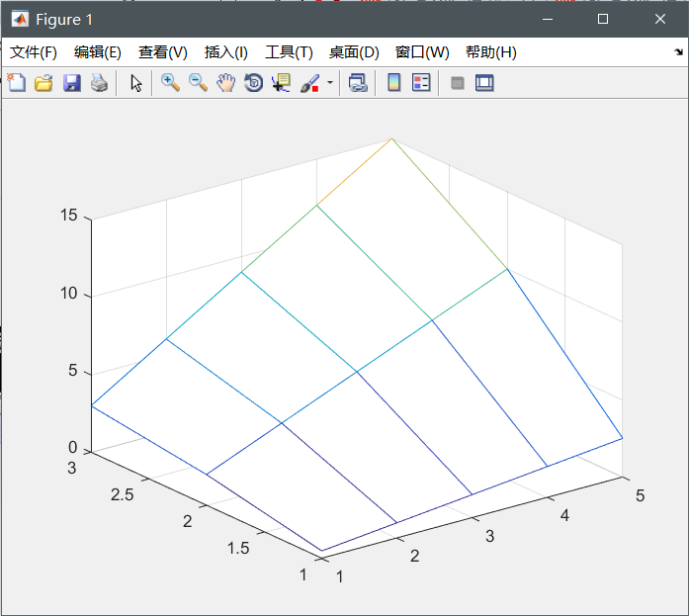Open the 插入(I) menu
The width and height of the screenshot is (689, 616).
pyautogui.click(x=225, y=52)
